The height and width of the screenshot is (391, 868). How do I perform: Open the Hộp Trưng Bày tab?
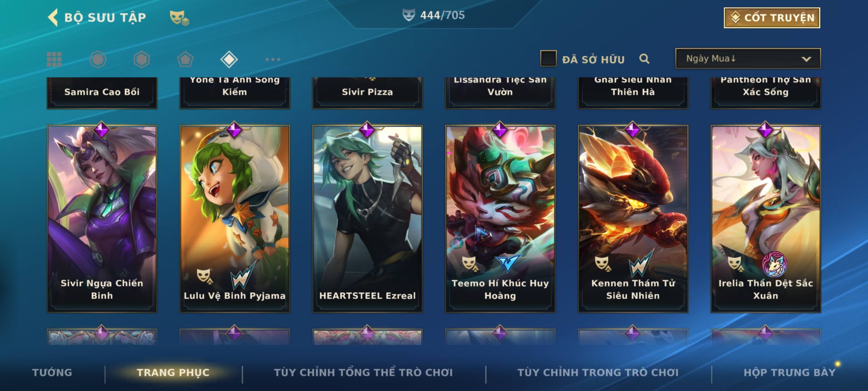pos(790,373)
